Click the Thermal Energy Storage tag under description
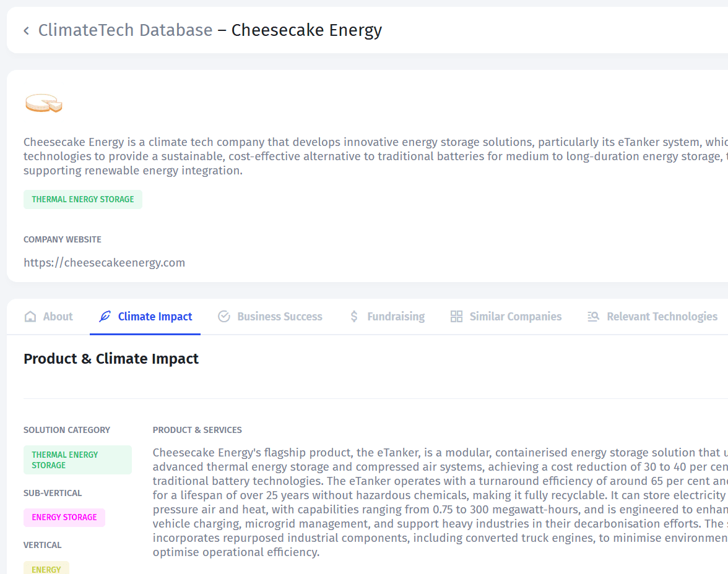This screenshot has height=574, width=728. (83, 200)
